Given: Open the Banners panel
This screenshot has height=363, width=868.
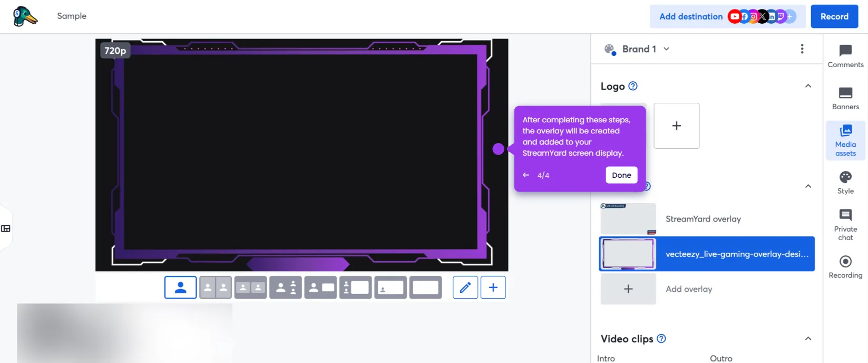Looking at the screenshot, I should pyautogui.click(x=845, y=98).
